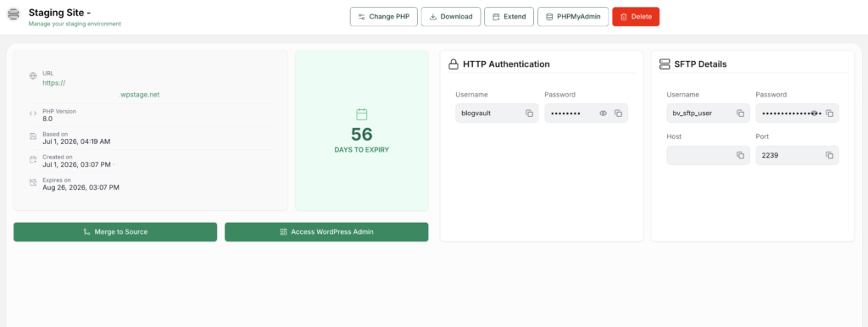Click the save icon beside Based on

[x=33, y=136]
